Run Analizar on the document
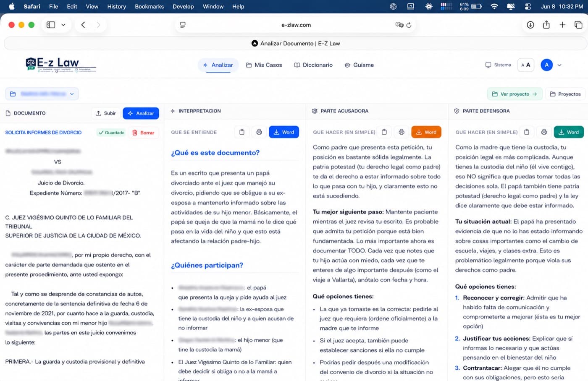The height and width of the screenshot is (381, 588). tap(141, 113)
